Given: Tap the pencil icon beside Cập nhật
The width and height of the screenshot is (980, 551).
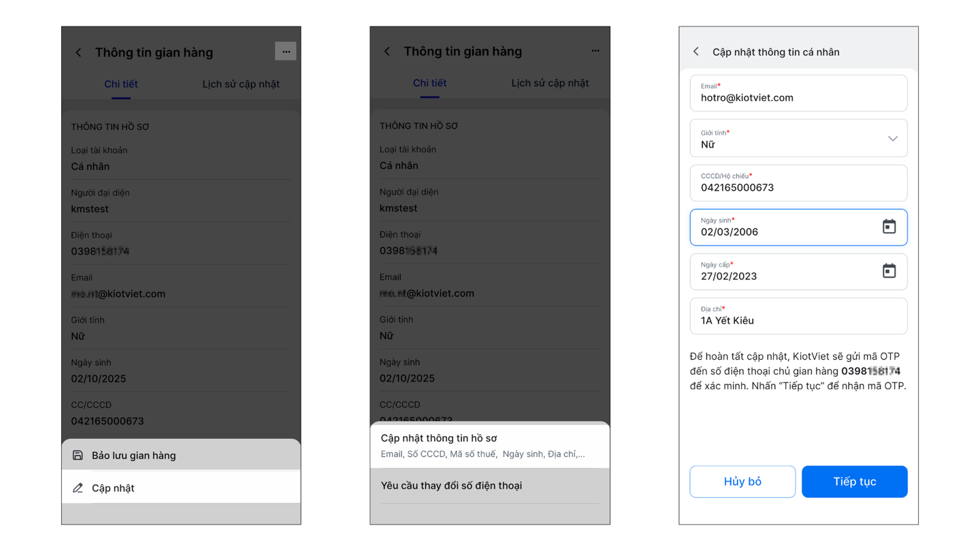Looking at the screenshot, I should click(x=78, y=488).
